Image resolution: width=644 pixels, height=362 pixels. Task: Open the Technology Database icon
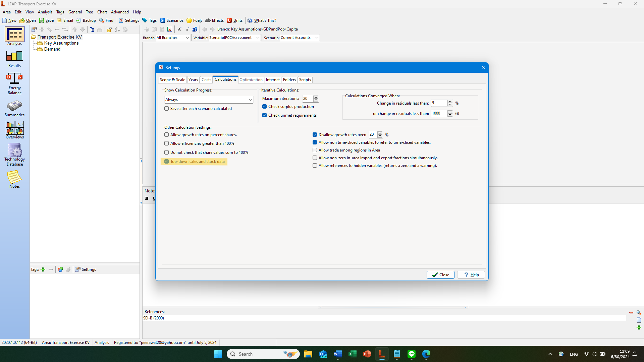click(x=14, y=154)
